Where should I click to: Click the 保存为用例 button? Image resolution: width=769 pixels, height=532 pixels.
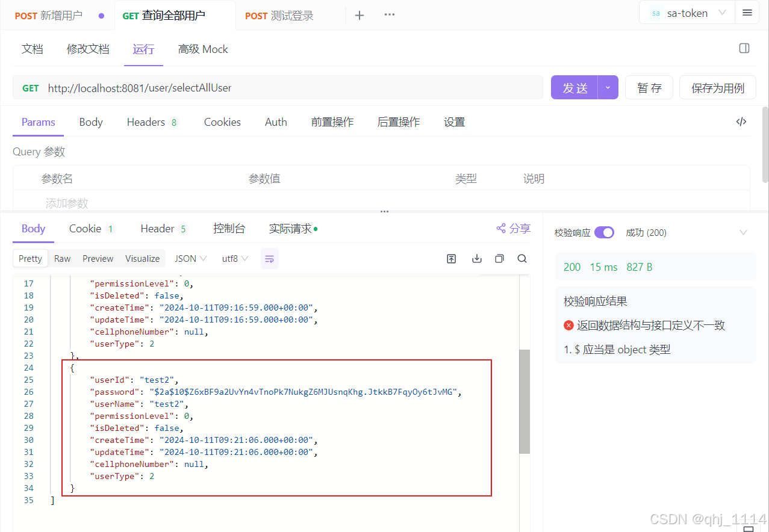718,88
